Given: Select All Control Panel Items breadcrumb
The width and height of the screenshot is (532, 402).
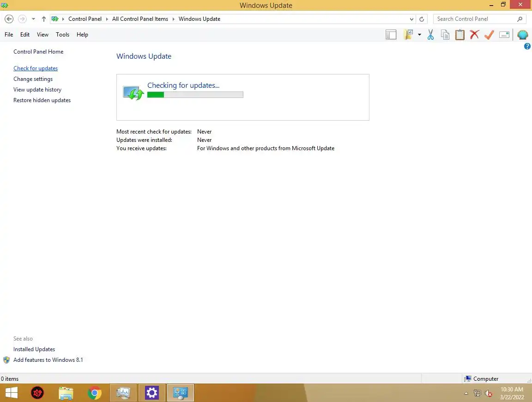Looking at the screenshot, I should [x=140, y=19].
